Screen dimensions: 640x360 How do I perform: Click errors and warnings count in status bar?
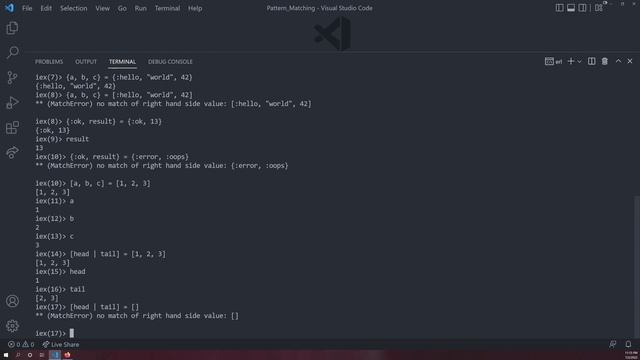[21, 344]
